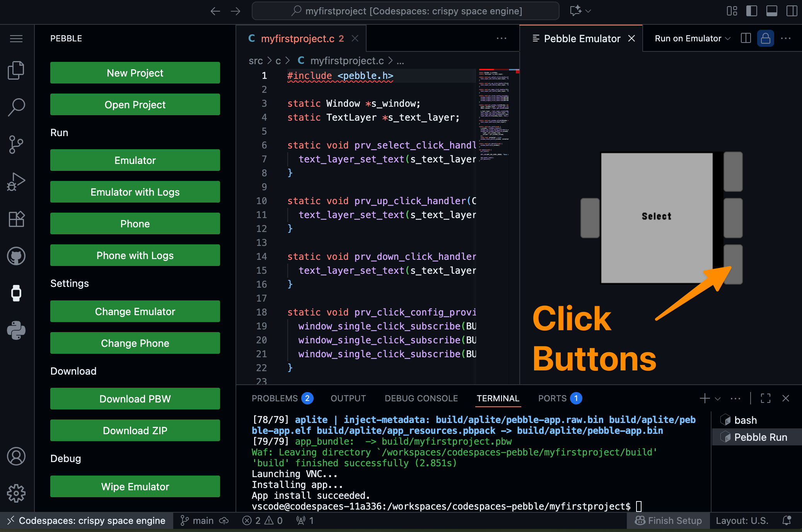The image size is (802, 532).
Task: Switch to the PROBLEMS tab
Action: click(x=275, y=398)
